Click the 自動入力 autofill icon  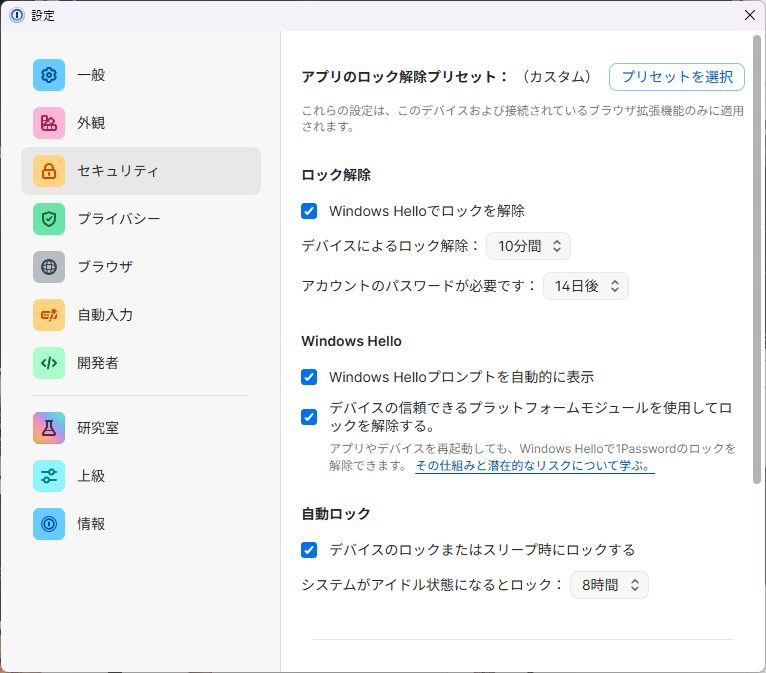[x=49, y=315]
